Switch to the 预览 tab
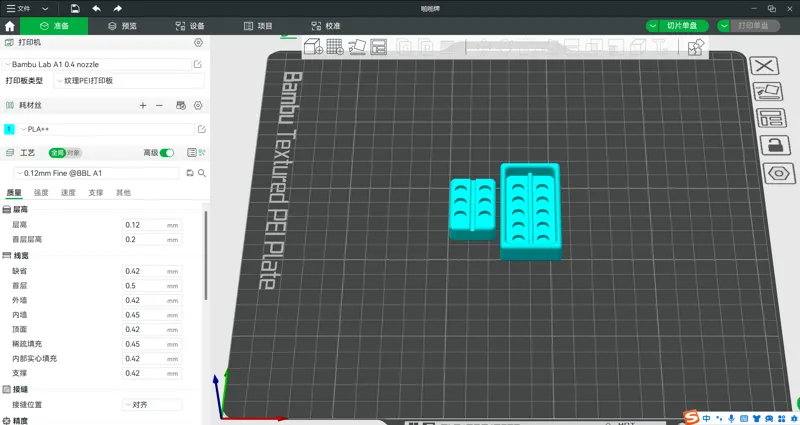The image size is (800, 425). coord(122,26)
